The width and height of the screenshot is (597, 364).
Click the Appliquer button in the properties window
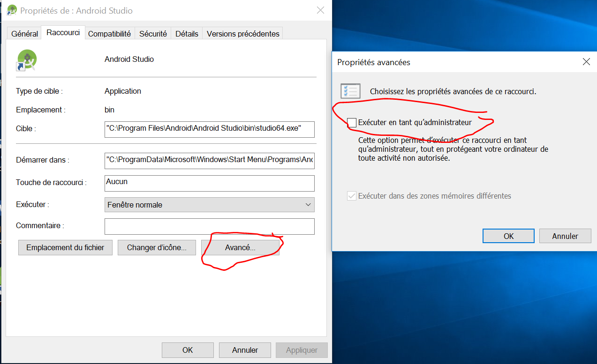pos(302,350)
